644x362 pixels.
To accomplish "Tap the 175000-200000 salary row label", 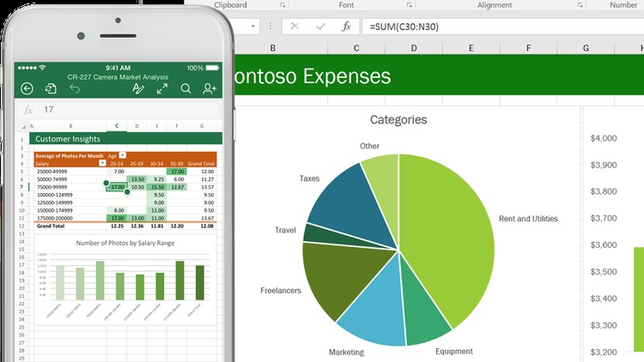I will [55, 218].
